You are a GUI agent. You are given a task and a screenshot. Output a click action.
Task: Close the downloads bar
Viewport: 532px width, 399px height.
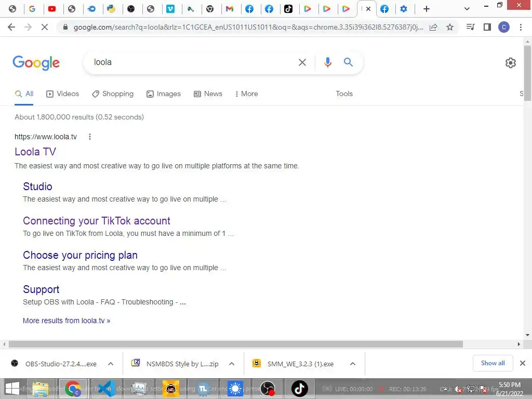click(x=523, y=363)
